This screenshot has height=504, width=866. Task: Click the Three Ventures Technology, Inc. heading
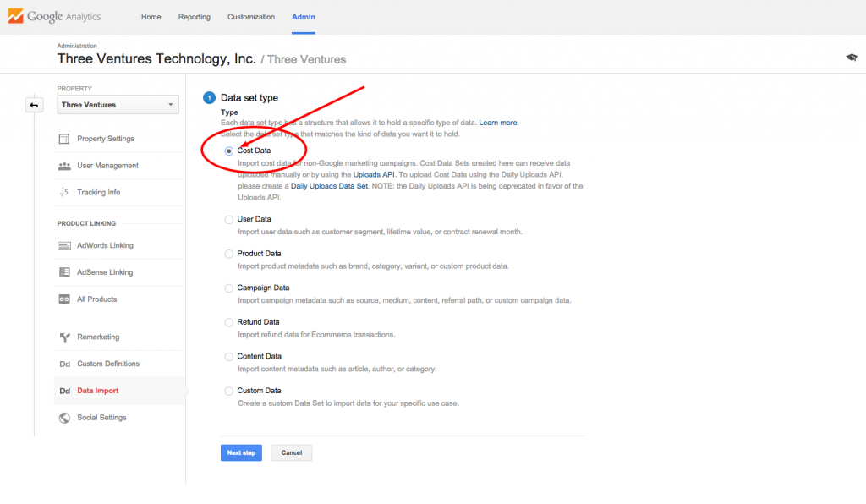pos(156,59)
